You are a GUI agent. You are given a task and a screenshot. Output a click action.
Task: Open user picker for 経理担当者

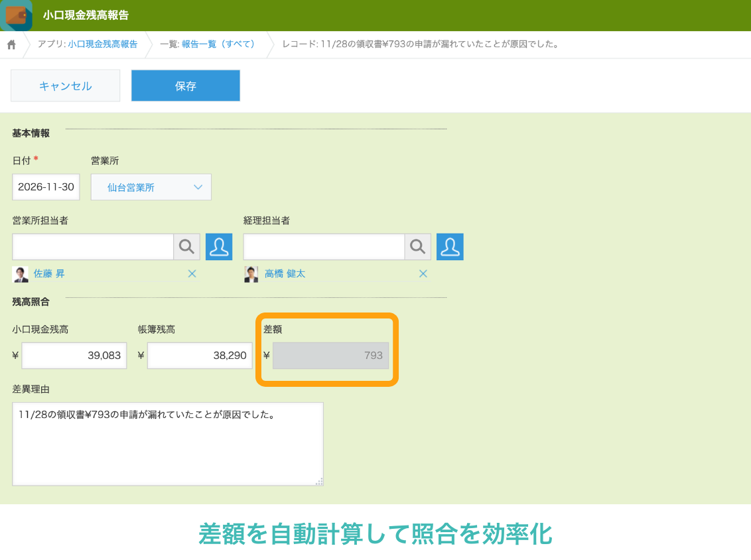coord(450,247)
